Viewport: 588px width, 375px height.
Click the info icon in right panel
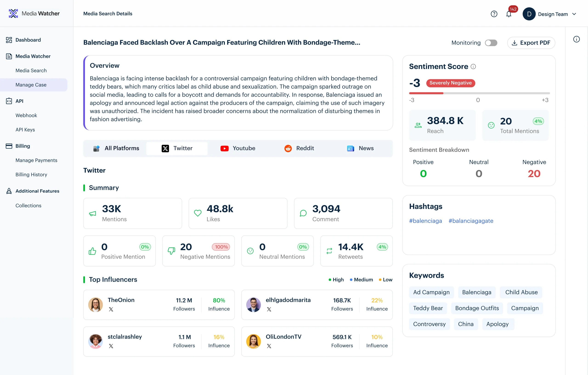click(576, 39)
